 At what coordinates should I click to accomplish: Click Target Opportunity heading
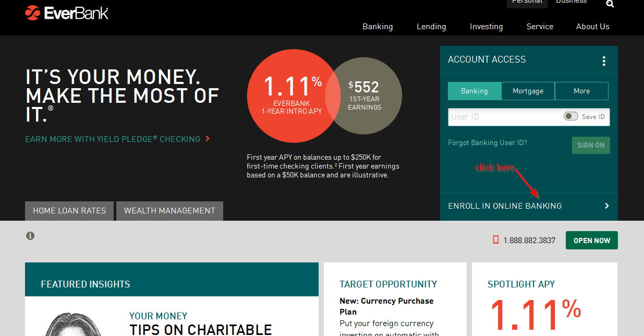click(x=388, y=284)
